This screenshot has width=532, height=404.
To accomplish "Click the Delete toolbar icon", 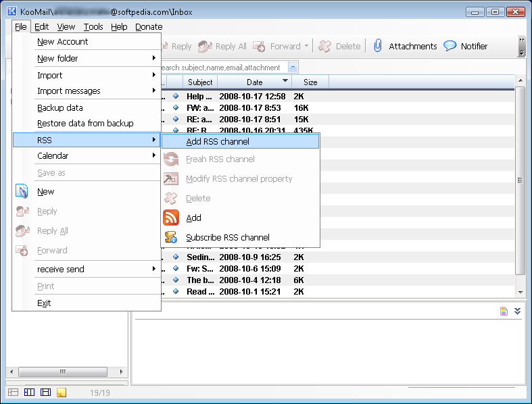I will click(324, 46).
